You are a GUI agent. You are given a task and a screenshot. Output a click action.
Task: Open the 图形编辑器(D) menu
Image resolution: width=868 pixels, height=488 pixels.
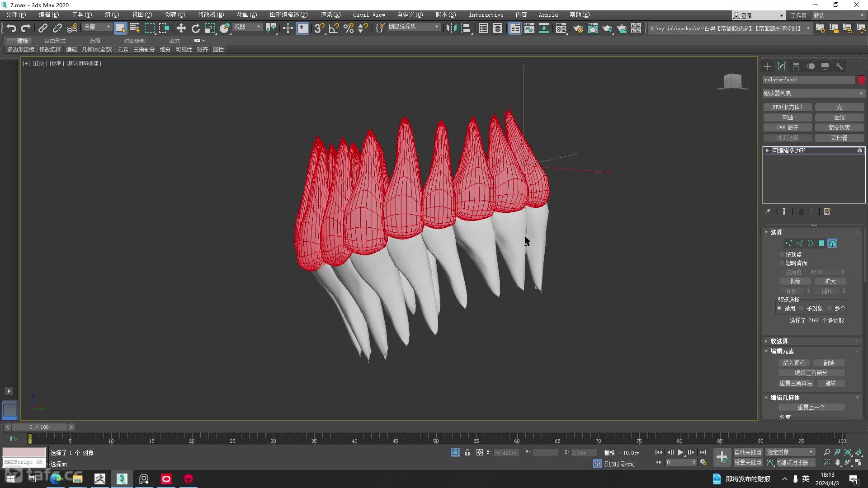tap(288, 15)
